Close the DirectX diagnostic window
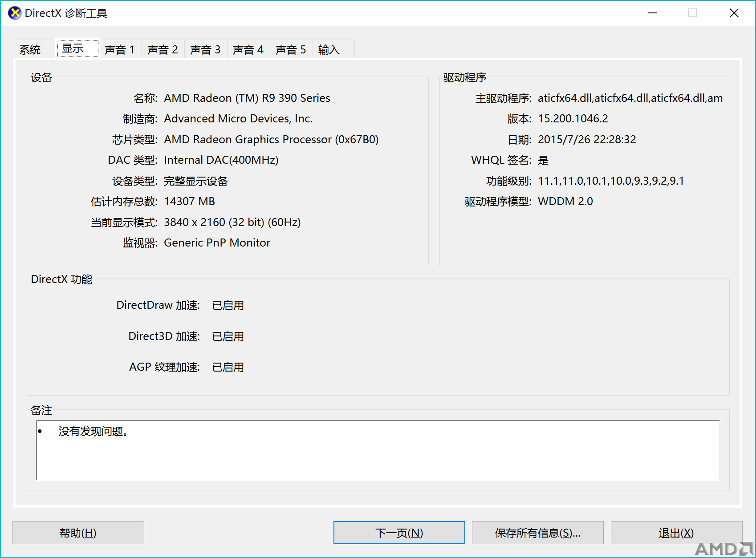The height and width of the screenshot is (558, 756). point(734,13)
